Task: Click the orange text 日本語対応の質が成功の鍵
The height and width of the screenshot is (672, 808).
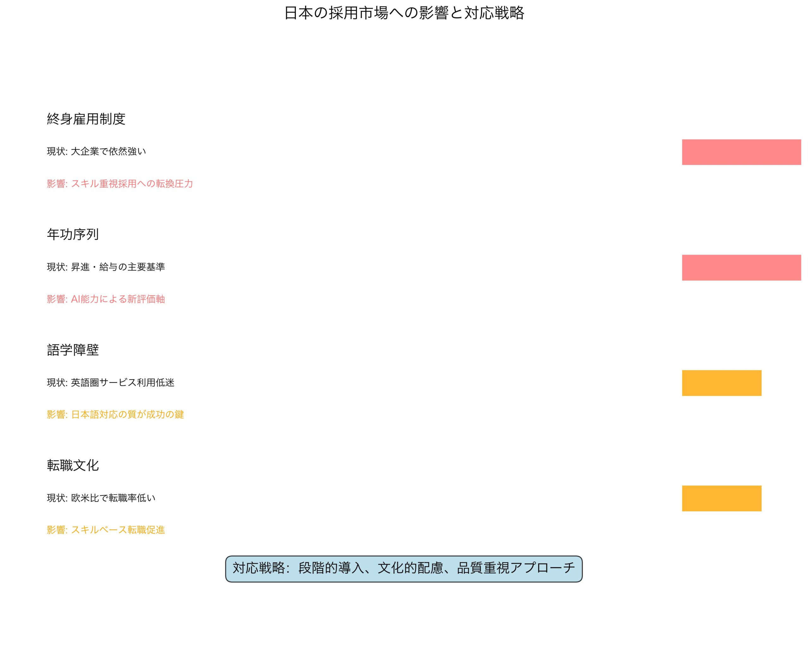Action: pos(128,415)
